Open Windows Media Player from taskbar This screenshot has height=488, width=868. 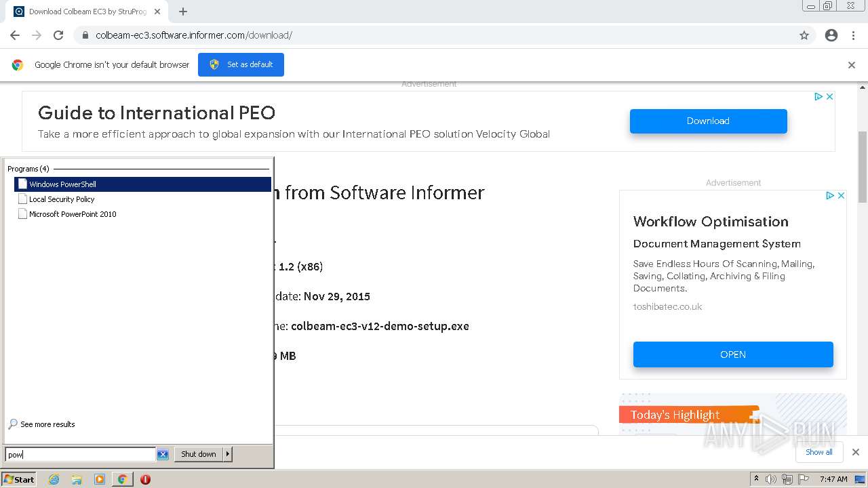100,479
